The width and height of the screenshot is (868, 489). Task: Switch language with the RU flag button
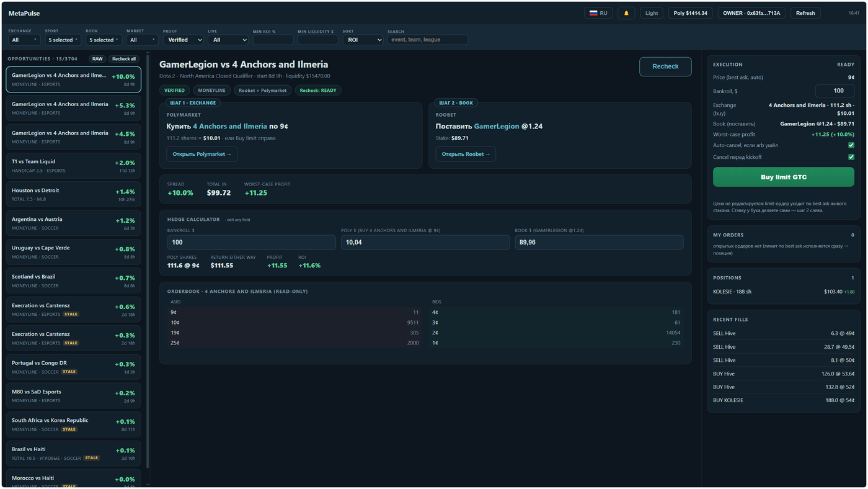tap(598, 13)
